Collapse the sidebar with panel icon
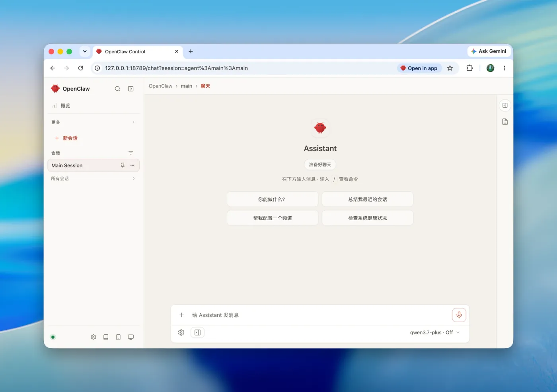Image resolution: width=557 pixels, height=392 pixels. click(x=131, y=89)
